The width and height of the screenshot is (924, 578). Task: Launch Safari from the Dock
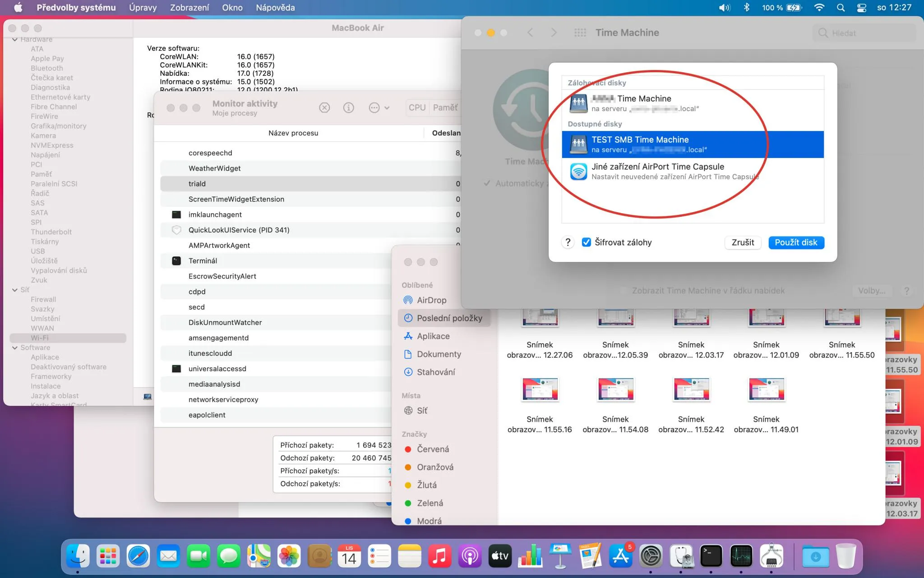pyautogui.click(x=138, y=556)
